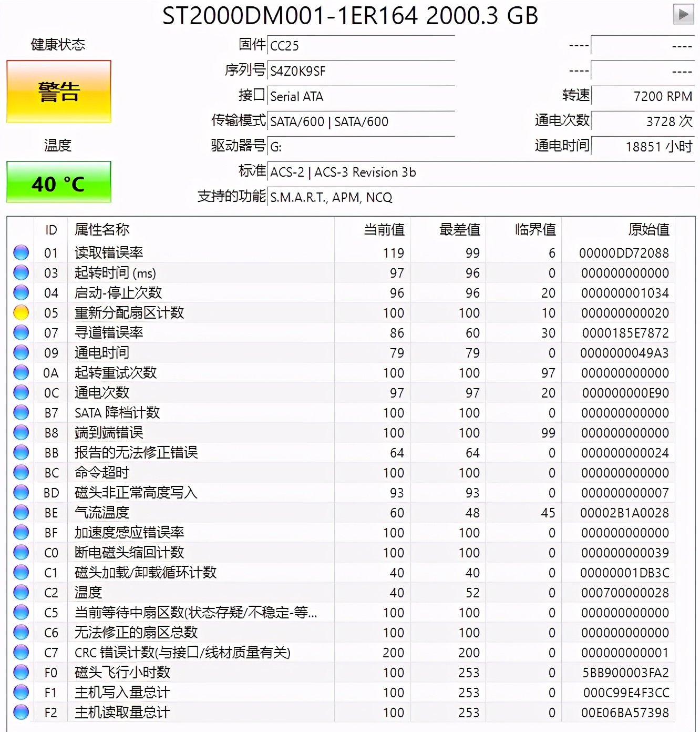The width and height of the screenshot is (700, 732).
Task: Click the 属性名称 column header
Action: [201, 230]
